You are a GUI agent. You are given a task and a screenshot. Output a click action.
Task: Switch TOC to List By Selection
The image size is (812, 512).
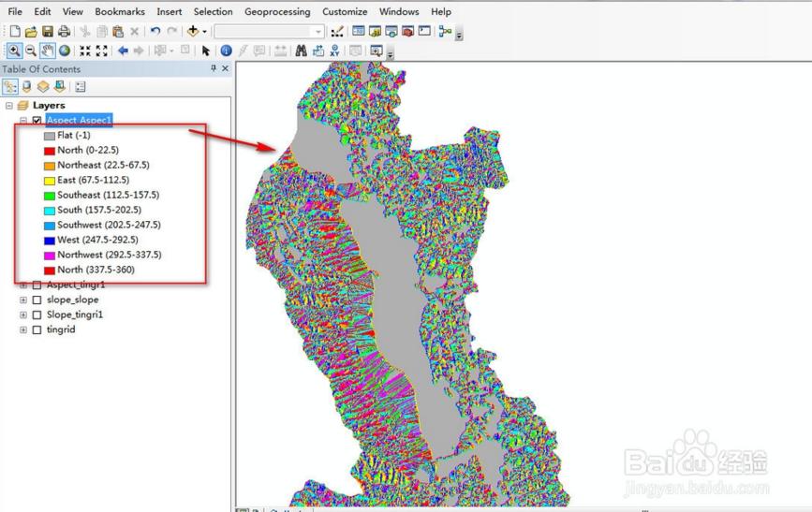(x=60, y=86)
